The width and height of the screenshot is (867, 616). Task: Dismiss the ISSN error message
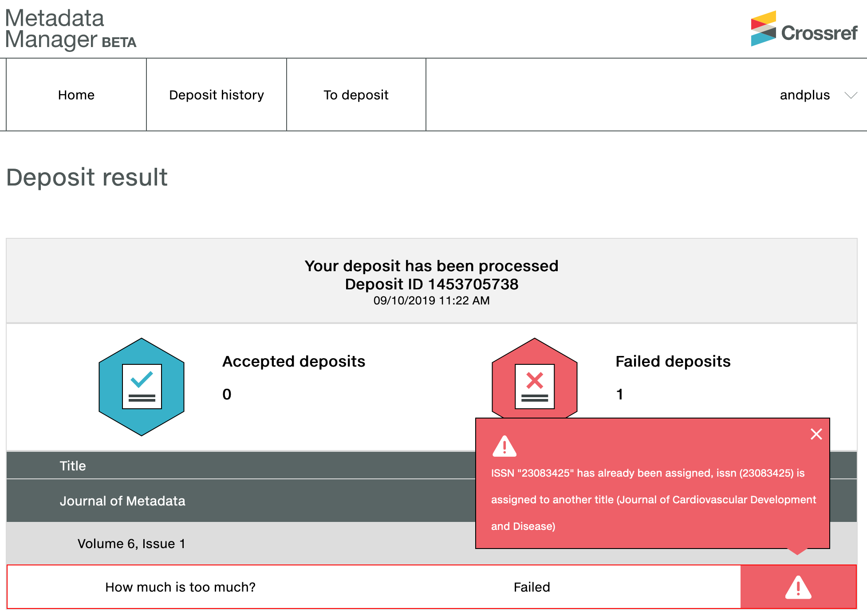[x=816, y=434]
